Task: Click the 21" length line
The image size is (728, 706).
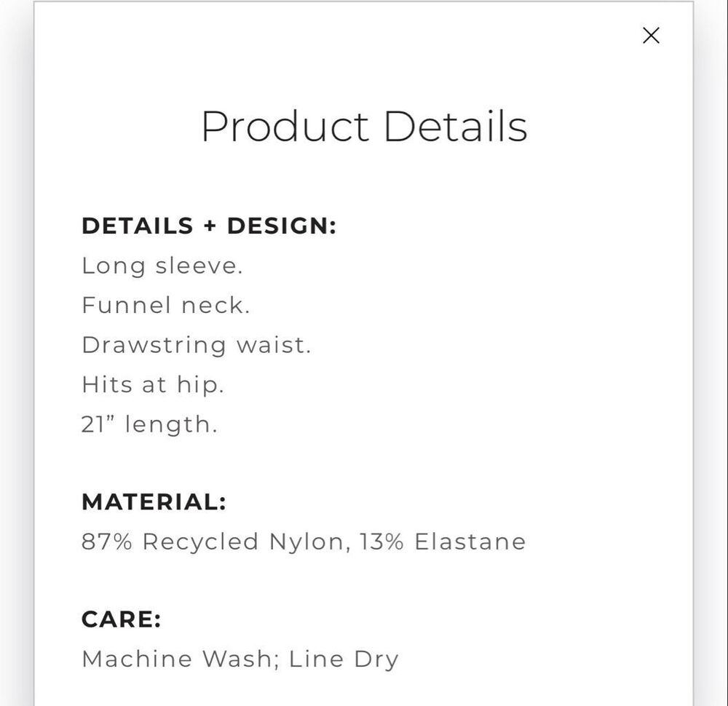Action: (149, 425)
